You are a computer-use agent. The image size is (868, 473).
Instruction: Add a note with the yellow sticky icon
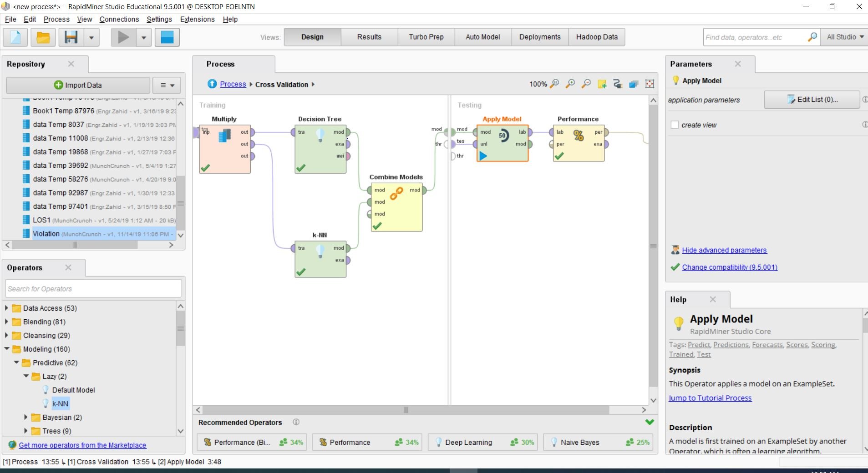click(x=602, y=84)
